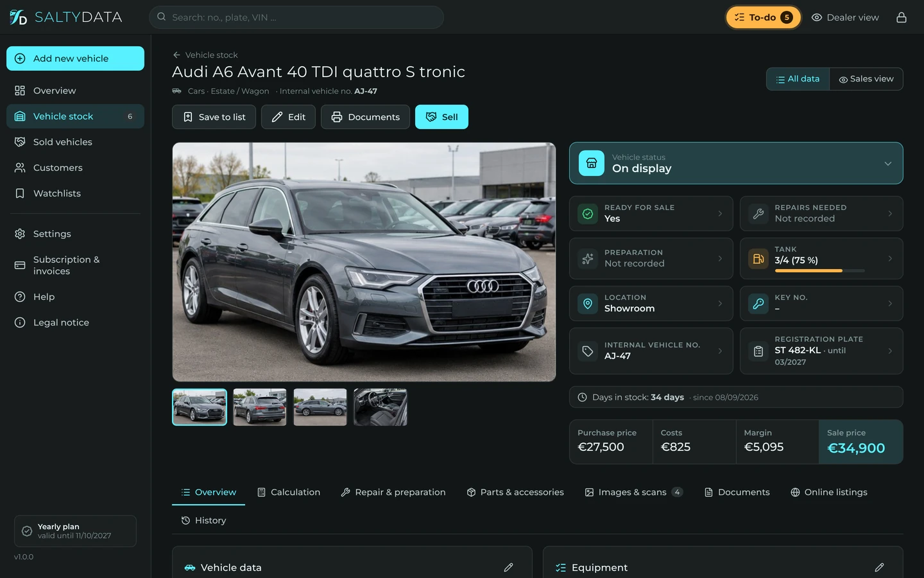
Task: Click the search input field
Action: click(296, 17)
